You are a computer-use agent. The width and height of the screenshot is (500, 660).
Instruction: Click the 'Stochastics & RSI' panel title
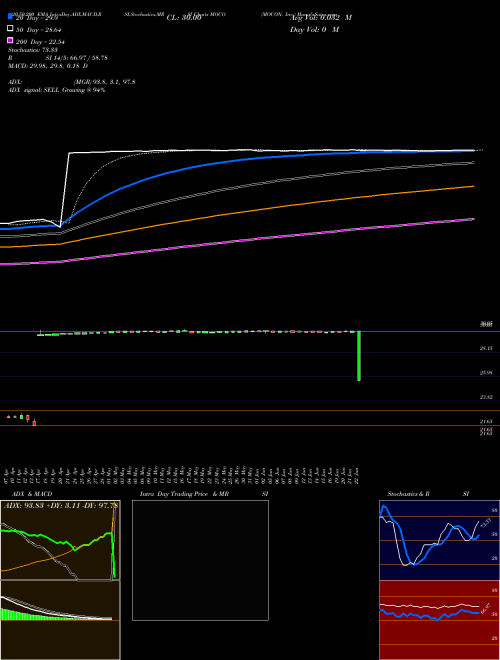click(x=428, y=494)
